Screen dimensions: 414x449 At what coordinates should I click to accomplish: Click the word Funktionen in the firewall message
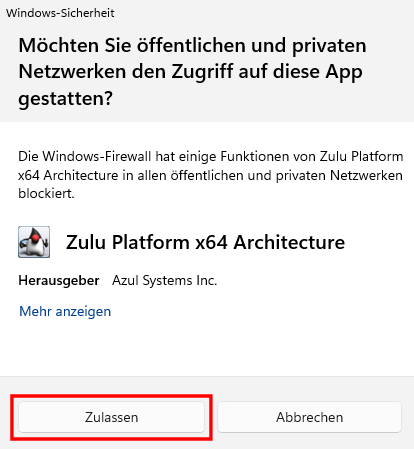tap(255, 156)
